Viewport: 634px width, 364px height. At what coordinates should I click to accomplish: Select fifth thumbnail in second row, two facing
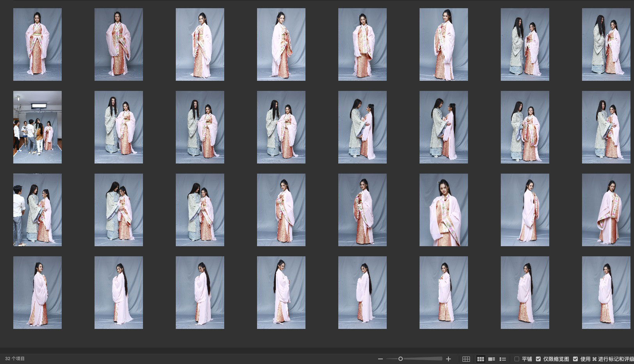coord(362,127)
